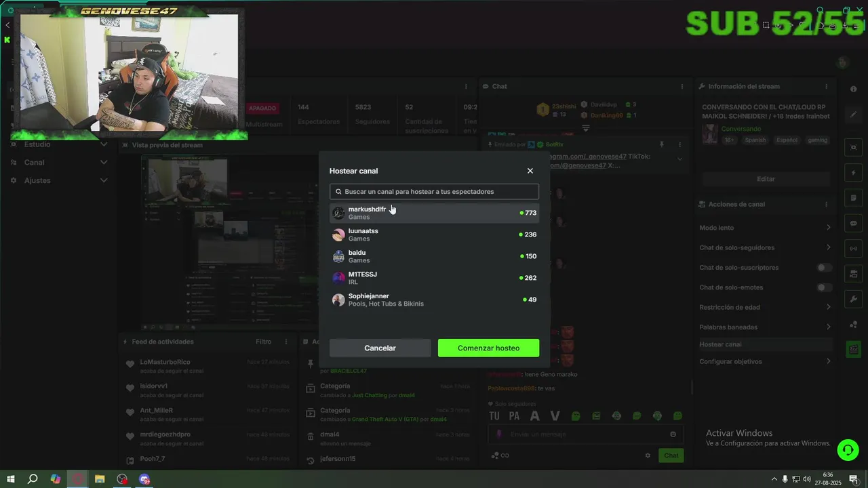The width and height of the screenshot is (868, 488).
Task: Expand the Canal sidebar section
Action: [104, 163]
